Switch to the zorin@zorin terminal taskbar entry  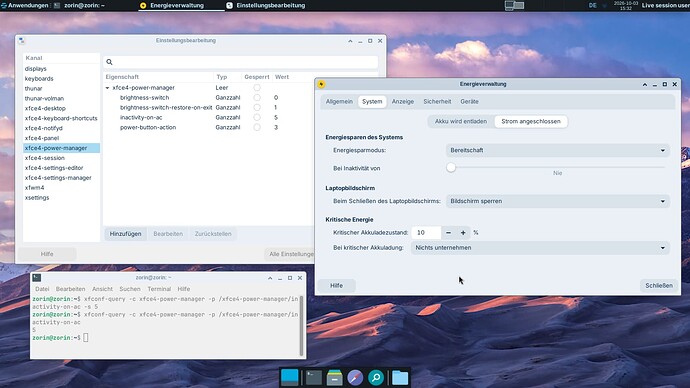79,5
